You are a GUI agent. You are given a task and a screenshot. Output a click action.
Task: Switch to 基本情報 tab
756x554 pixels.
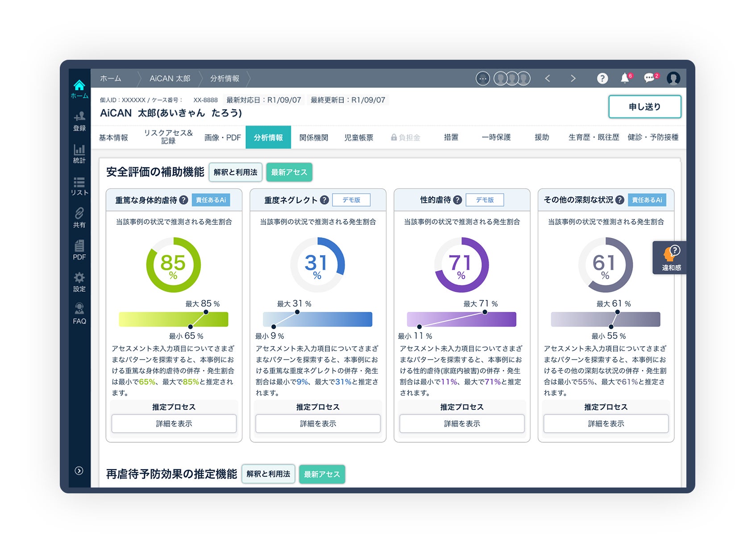coord(113,137)
